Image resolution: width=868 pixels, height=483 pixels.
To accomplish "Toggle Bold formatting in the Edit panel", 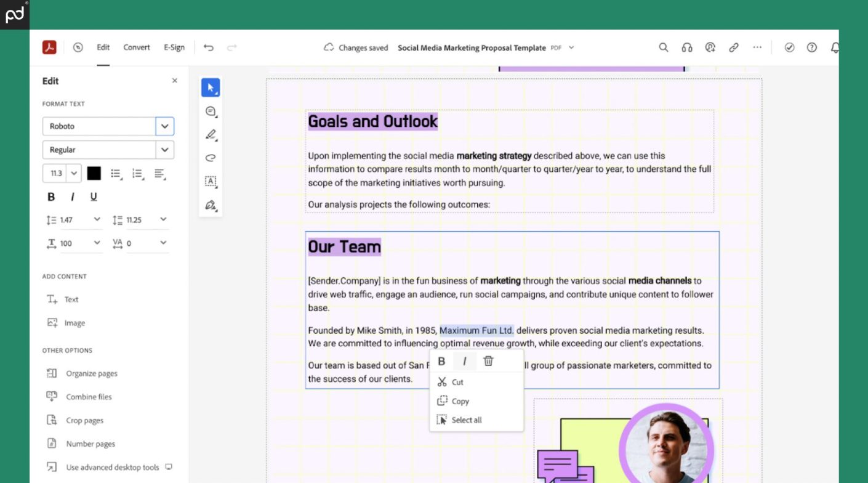I will [50, 197].
